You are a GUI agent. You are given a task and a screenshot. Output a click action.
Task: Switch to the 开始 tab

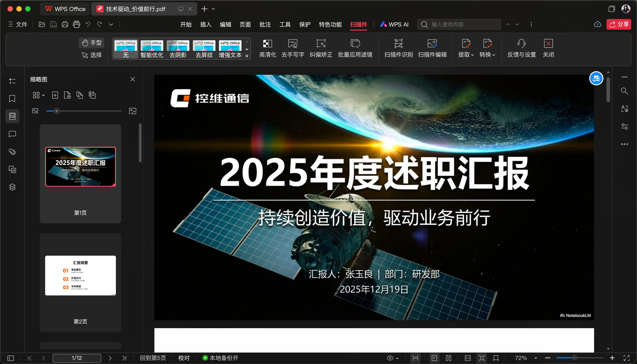point(186,24)
